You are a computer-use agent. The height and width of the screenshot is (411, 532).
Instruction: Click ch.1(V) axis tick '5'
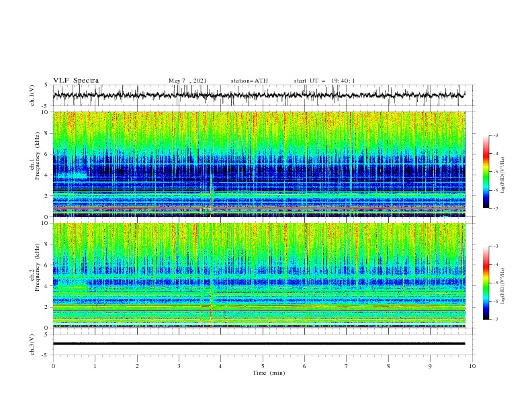(x=47, y=85)
